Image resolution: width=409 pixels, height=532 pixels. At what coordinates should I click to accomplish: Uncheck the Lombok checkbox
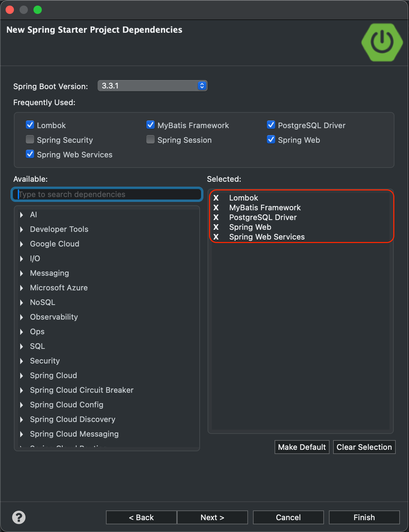30,125
